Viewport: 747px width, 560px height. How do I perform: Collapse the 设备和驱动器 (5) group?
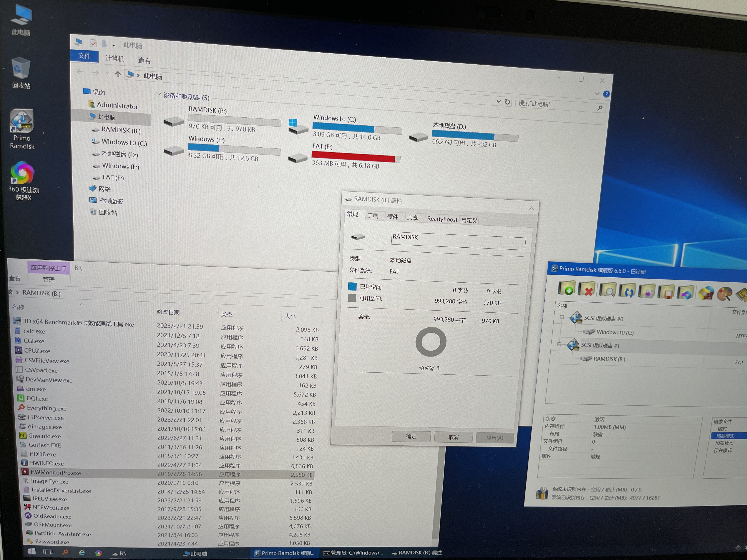158,94
